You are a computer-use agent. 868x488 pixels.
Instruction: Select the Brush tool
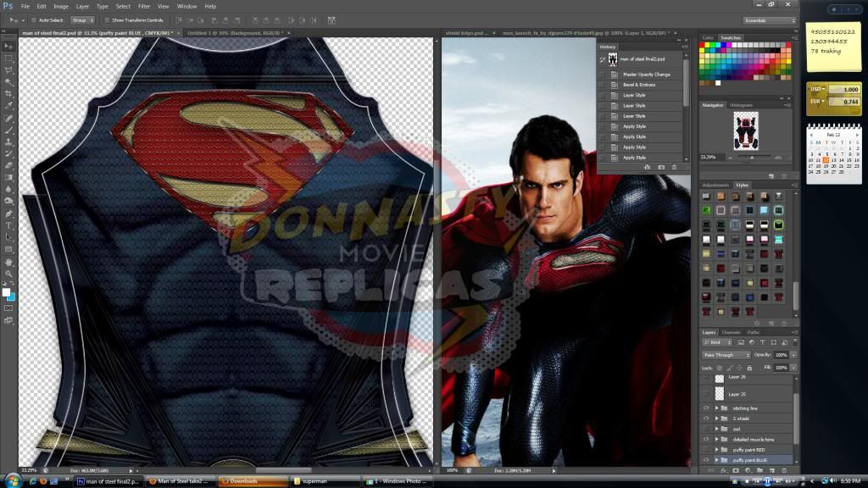coord(8,130)
